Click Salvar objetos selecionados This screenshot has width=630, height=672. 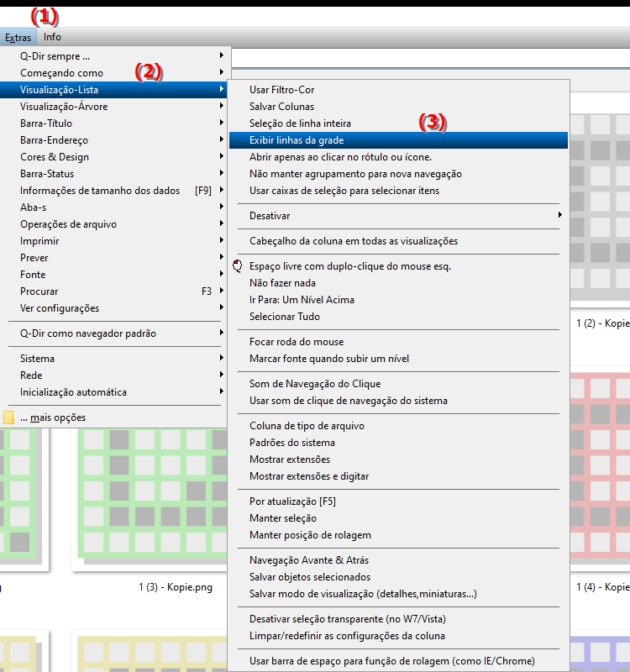coord(398,577)
